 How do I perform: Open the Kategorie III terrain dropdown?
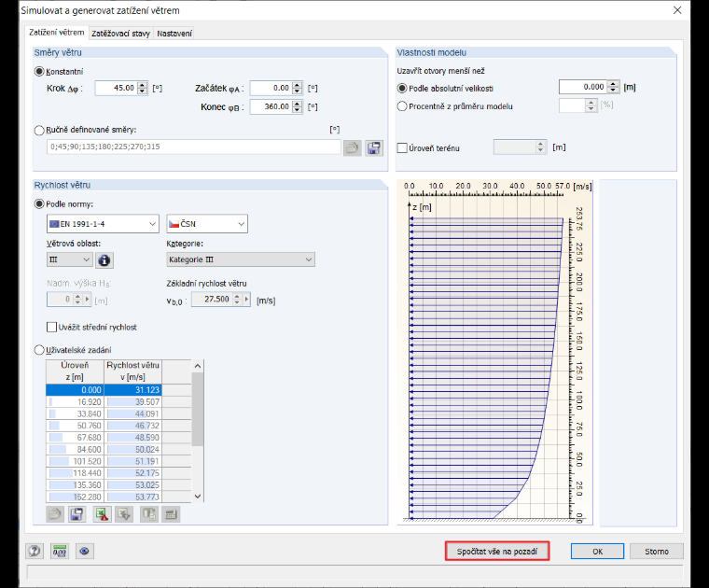coord(241,259)
